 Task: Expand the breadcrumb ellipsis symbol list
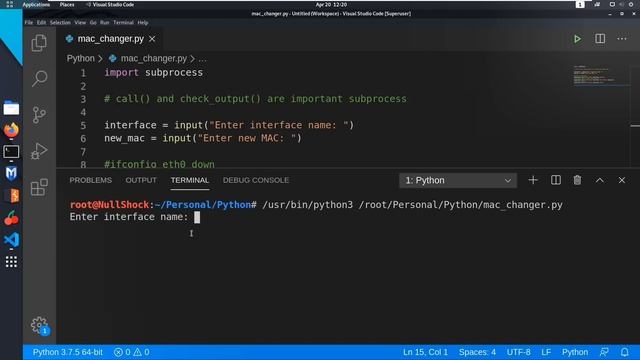(202, 59)
